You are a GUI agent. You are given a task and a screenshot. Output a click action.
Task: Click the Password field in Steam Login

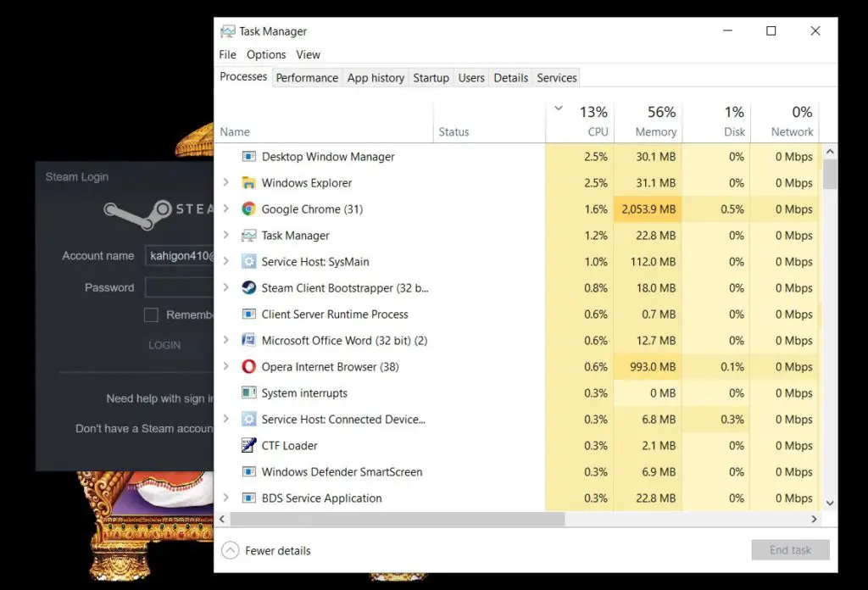[180, 287]
